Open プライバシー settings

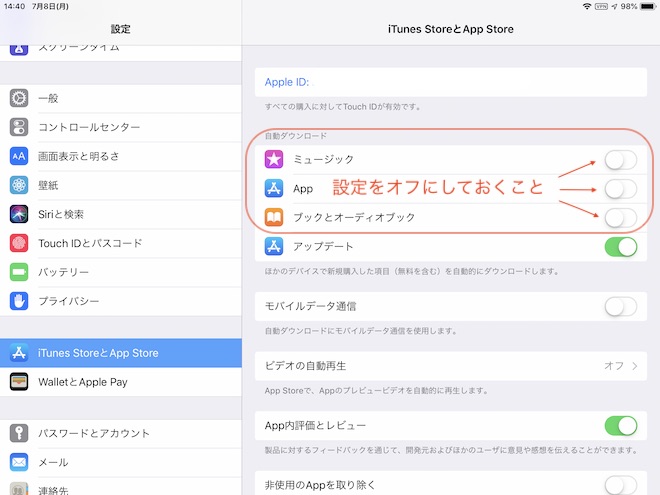121,301
